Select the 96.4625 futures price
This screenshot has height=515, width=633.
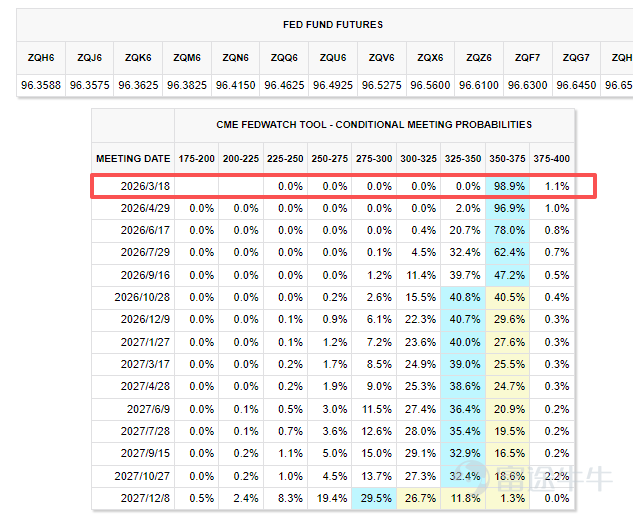[284, 85]
